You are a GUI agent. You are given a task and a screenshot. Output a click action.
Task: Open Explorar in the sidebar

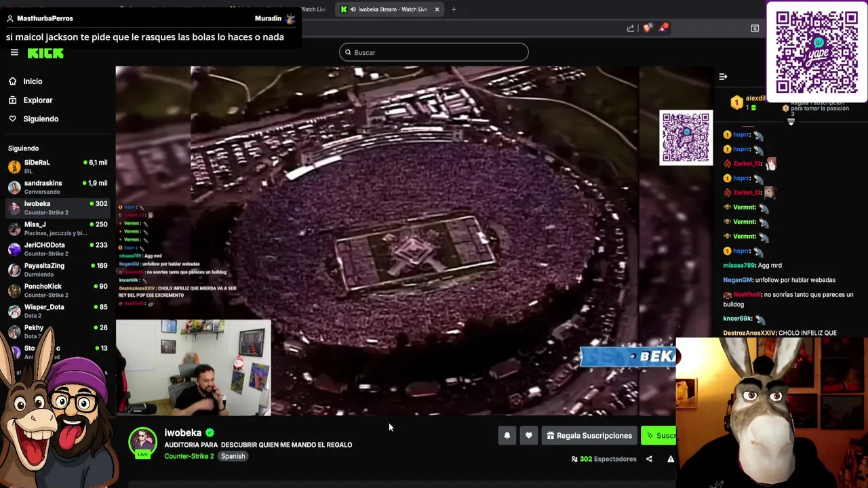coord(37,100)
